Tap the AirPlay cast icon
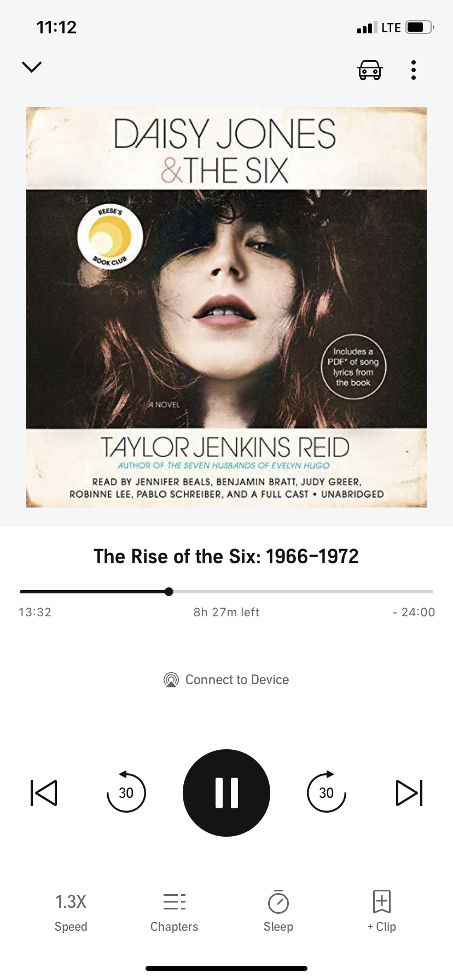The width and height of the screenshot is (453, 980). pos(171,680)
